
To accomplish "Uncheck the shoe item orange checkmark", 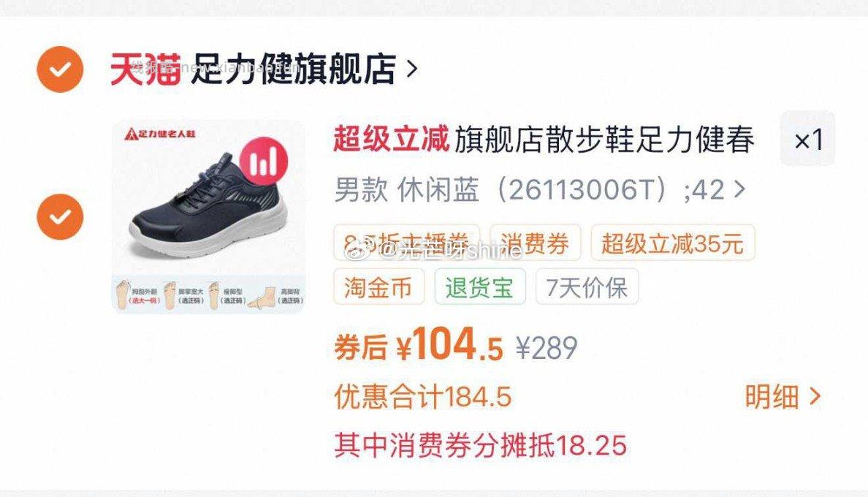I will pos(60,217).
